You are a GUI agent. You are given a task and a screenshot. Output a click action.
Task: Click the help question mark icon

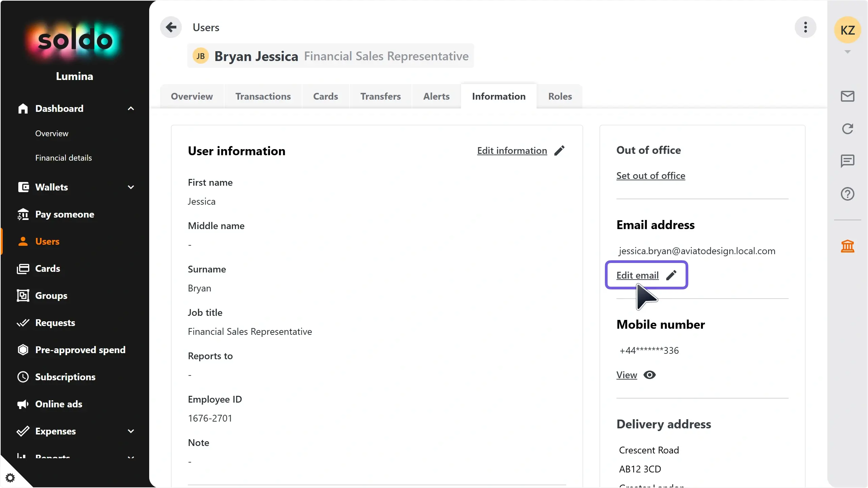847,194
